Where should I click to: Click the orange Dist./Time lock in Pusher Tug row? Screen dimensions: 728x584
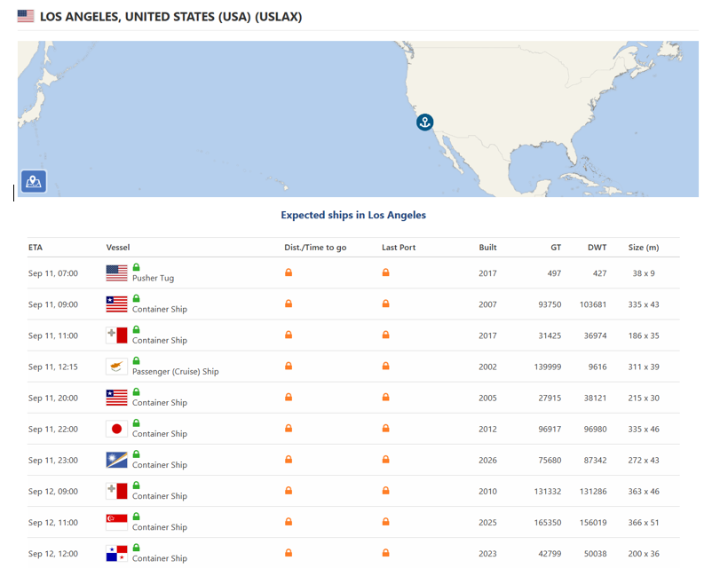tap(289, 272)
